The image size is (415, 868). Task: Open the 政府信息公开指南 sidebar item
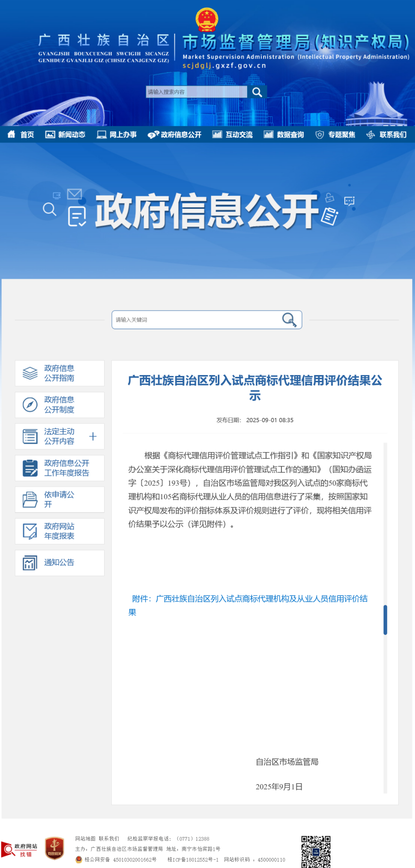(x=59, y=373)
